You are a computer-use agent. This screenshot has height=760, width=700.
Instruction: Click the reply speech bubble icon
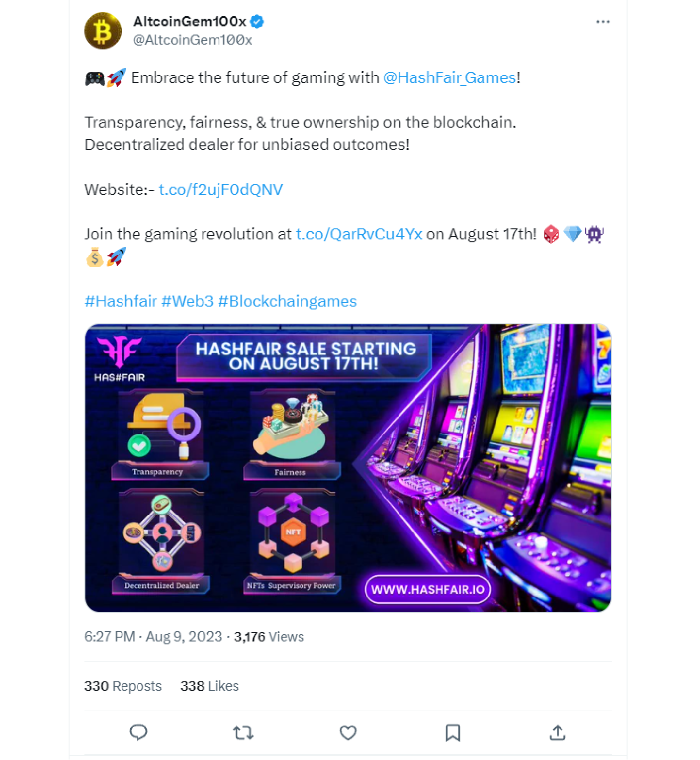[x=138, y=733]
